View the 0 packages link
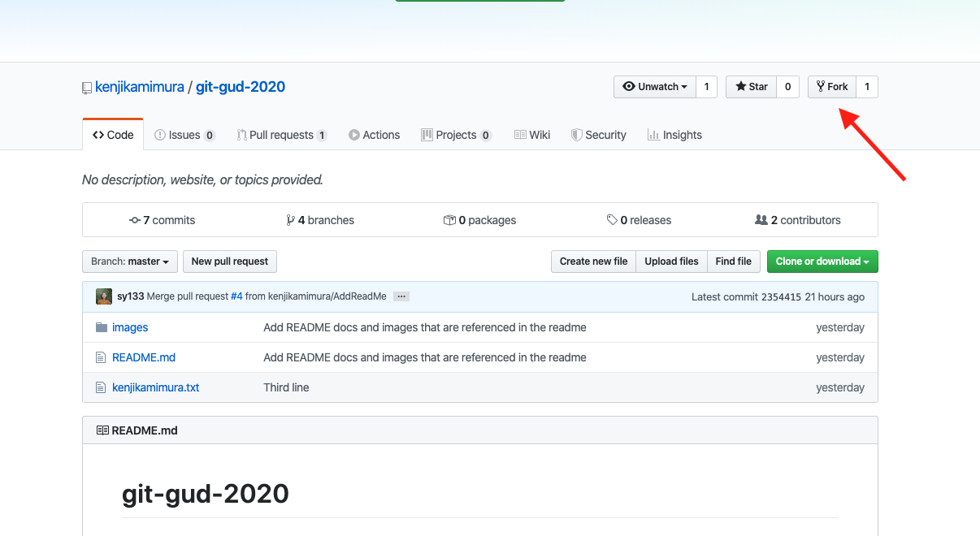This screenshot has height=536, width=980. pos(479,220)
